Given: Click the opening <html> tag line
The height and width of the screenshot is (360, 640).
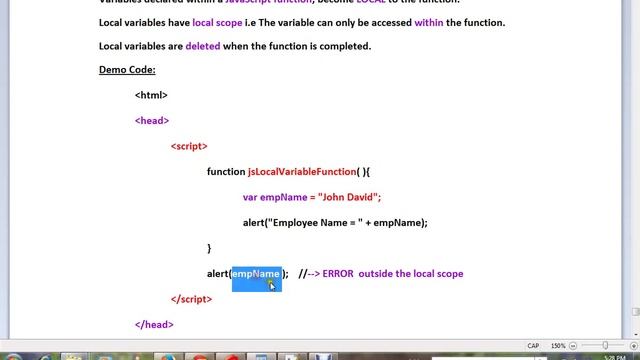Looking at the screenshot, I should pos(151,95).
